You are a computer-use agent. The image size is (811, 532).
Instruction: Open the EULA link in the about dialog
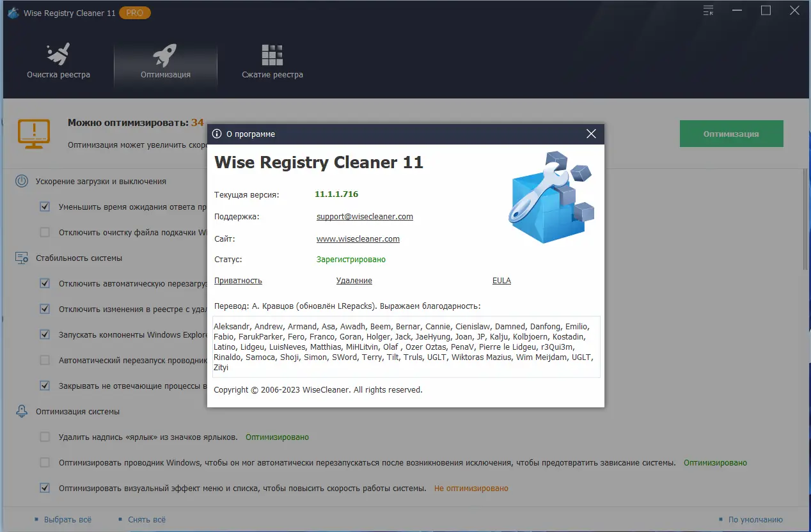(x=501, y=280)
